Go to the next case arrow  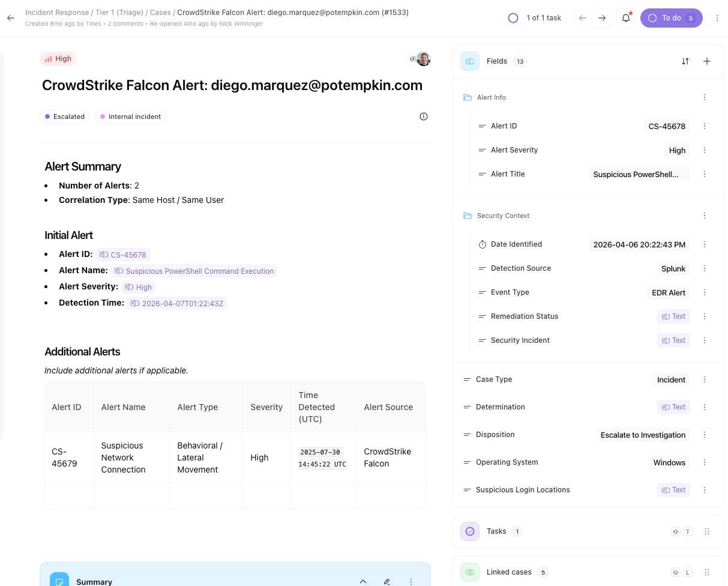point(601,18)
